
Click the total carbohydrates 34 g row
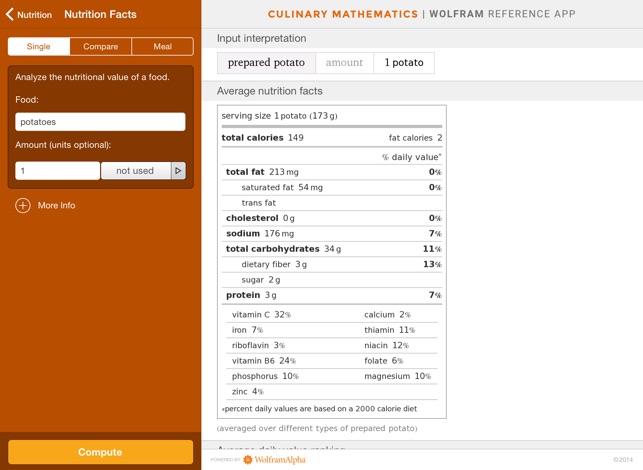click(332, 249)
